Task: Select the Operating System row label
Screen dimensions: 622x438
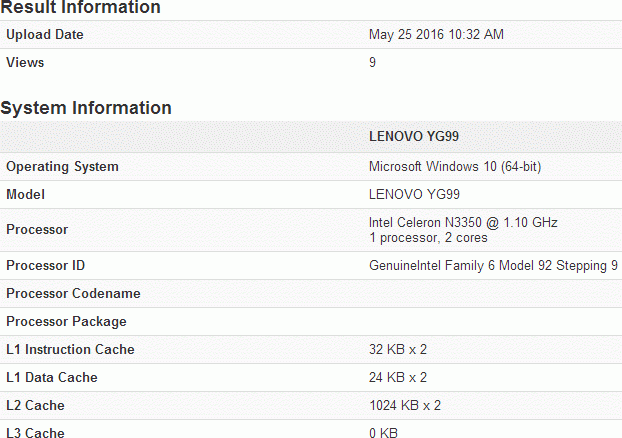Action: point(62,166)
